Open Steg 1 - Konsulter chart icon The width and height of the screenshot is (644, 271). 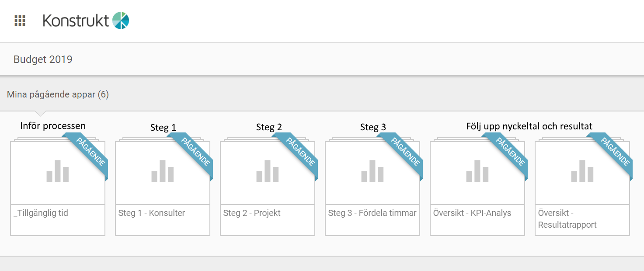click(x=163, y=171)
